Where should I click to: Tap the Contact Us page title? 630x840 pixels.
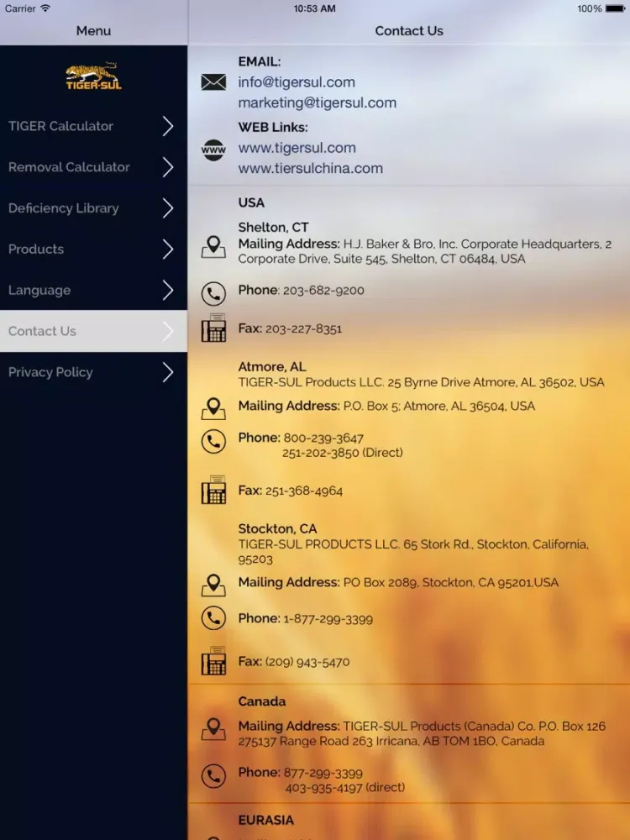(x=409, y=31)
